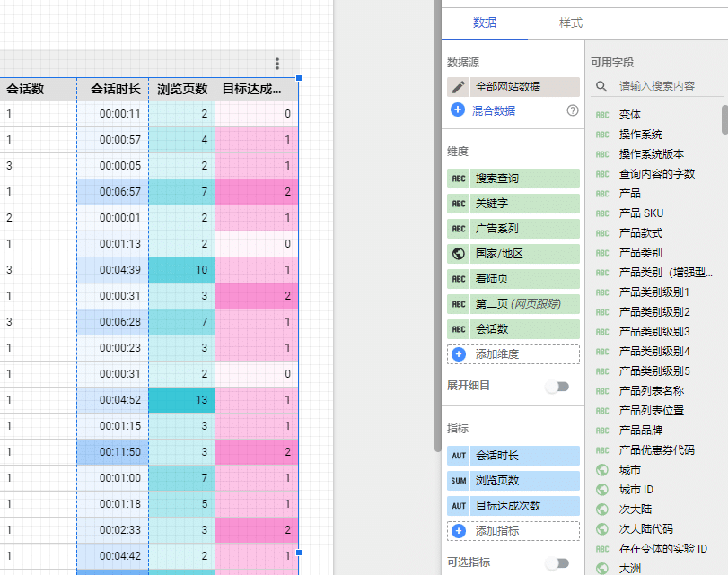Open the help icon next to 混合数据
The width and height of the screenshot is (728, 575).
click(573, 110)
